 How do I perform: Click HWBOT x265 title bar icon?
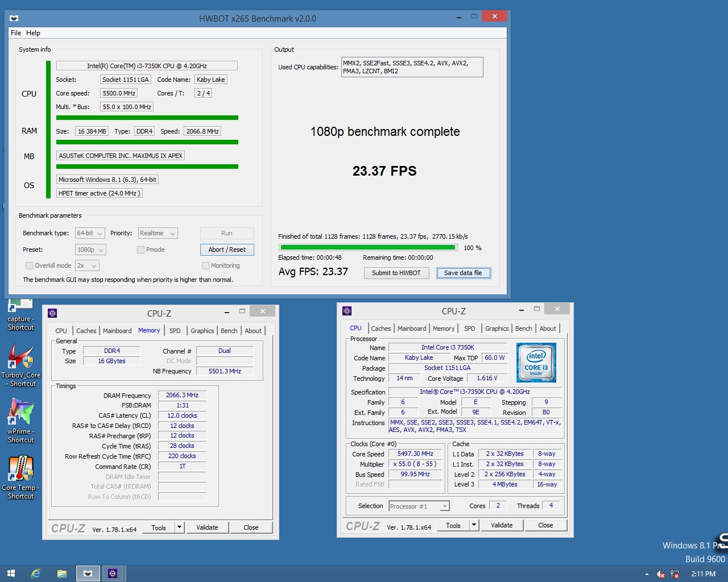(14, 18)
